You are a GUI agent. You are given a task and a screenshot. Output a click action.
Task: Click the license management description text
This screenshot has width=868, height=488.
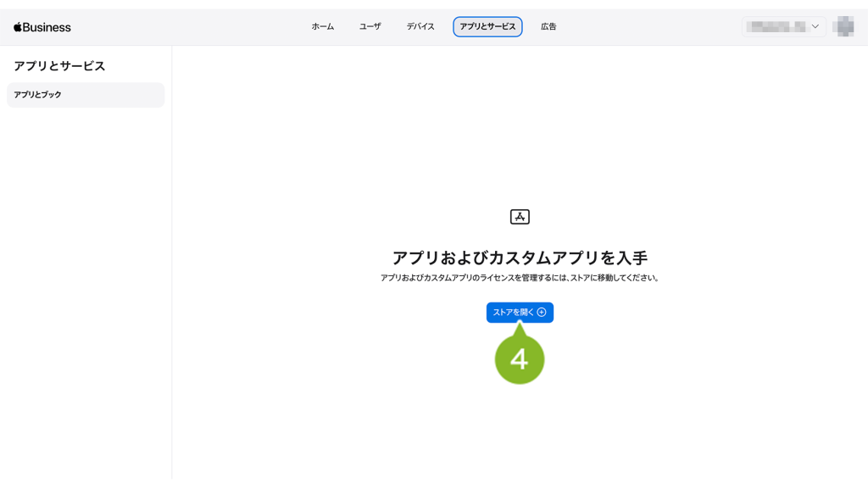tap(520, 278)
